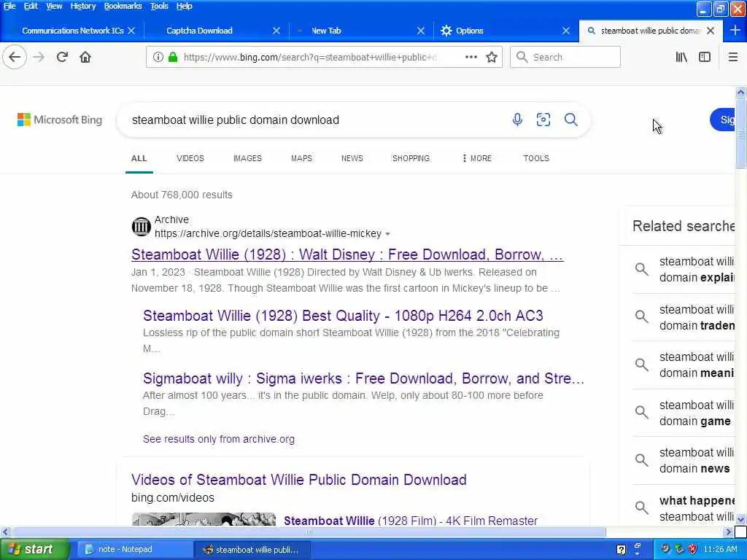Click the Microsoft Bing logo
Screen dimensions: 747x560
(x=60, y=120)
